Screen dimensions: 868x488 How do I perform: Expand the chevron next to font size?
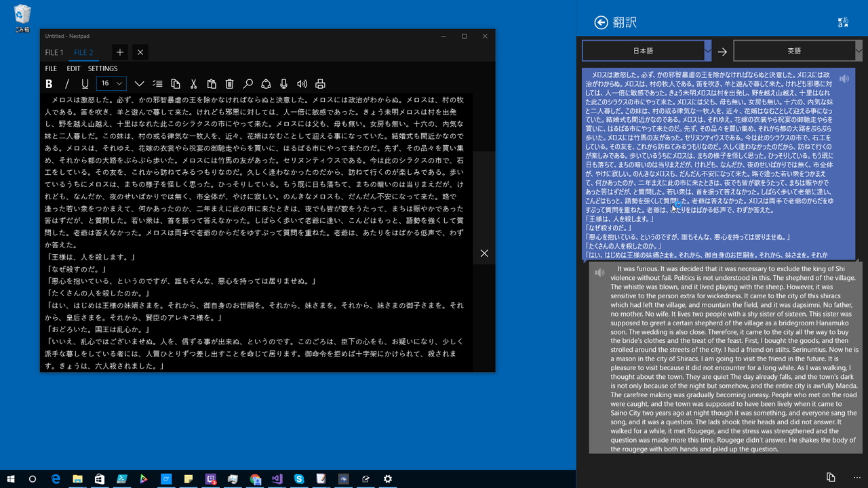pyautogui.click(x=139, y=84)
